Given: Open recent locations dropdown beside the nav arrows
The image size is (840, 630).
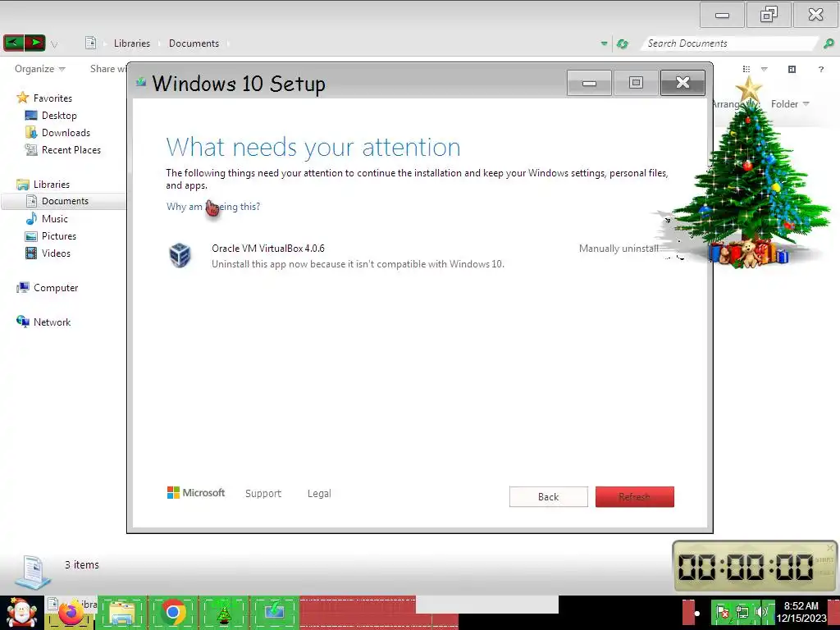Looking at the screenshot, I should tap(54, 45).
